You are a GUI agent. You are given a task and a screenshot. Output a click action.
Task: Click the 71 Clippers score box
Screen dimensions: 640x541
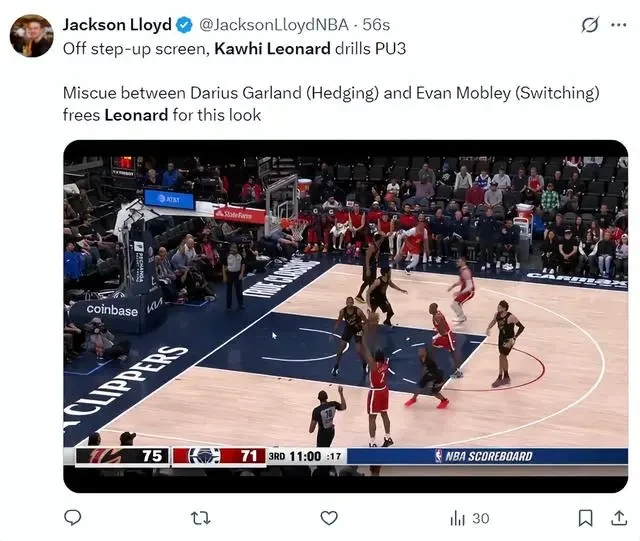[218, 456]
